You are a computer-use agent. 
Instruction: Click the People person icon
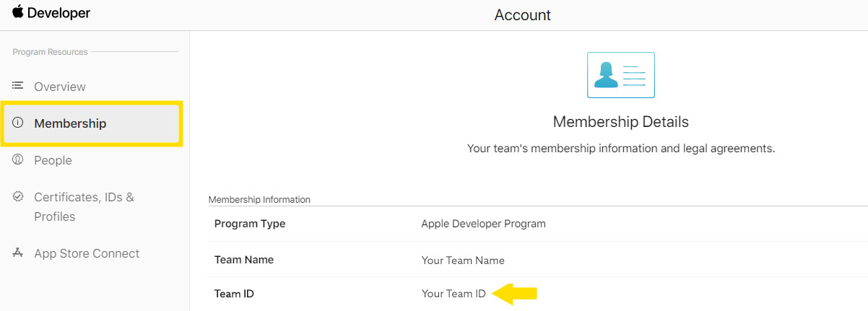[x=18, y=159]
